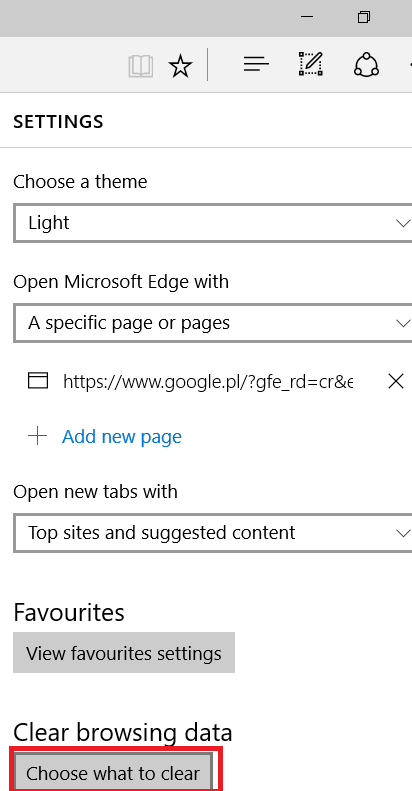Add page to favourites with star icon
412x791 pixels.
[180, 66]
